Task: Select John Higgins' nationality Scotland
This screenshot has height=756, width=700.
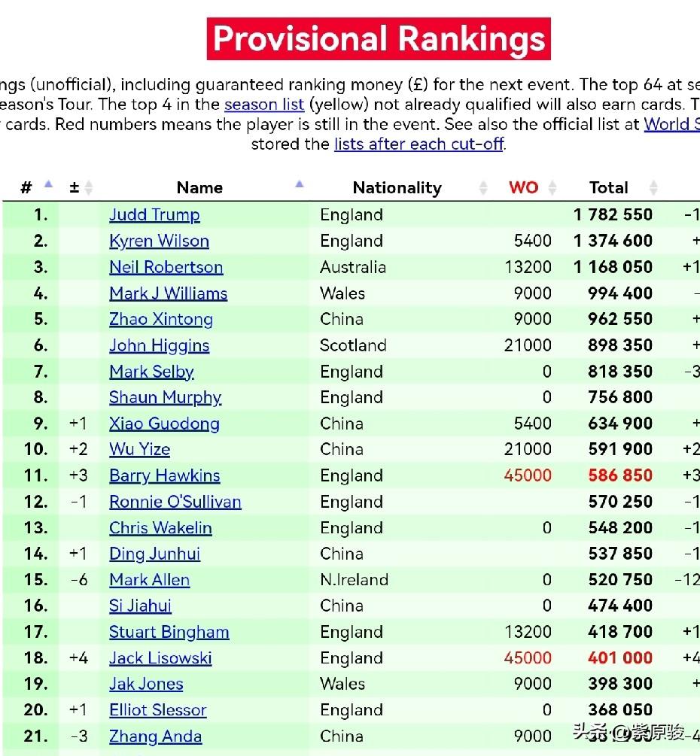Action: pyautogui.click(x=353, y=345)
